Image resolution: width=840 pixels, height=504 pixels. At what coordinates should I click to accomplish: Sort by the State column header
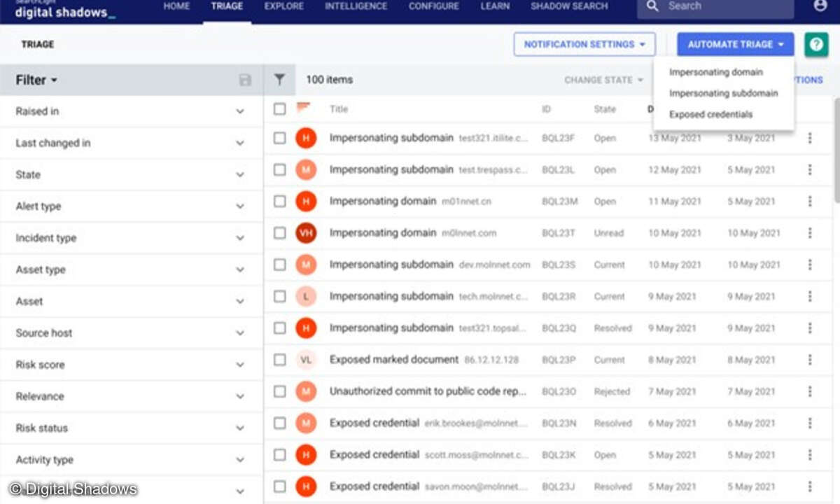tap(605, 109)
